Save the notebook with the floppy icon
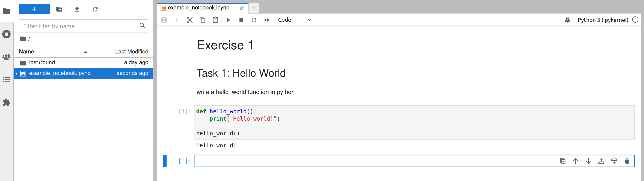 pyautogui.click(x=164, y=20)
